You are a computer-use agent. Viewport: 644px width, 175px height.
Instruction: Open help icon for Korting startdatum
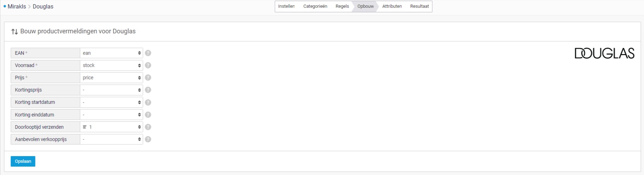(x=148, y=102)
